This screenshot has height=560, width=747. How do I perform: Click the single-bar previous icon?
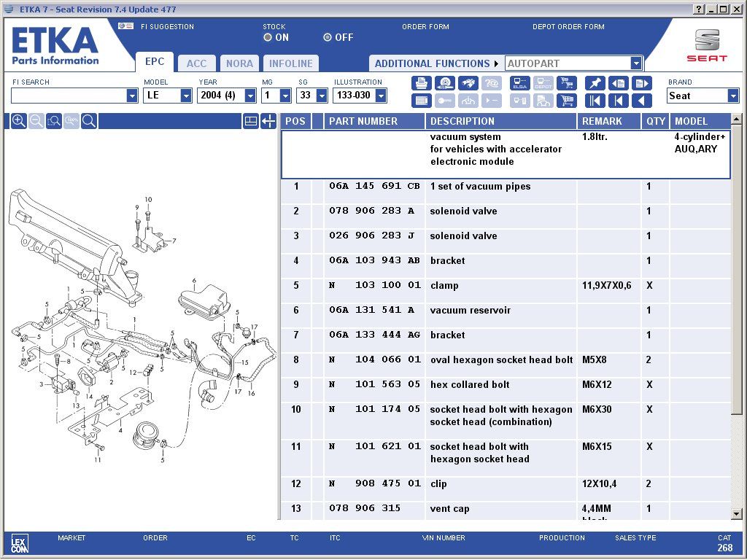[x=619, y=101]
